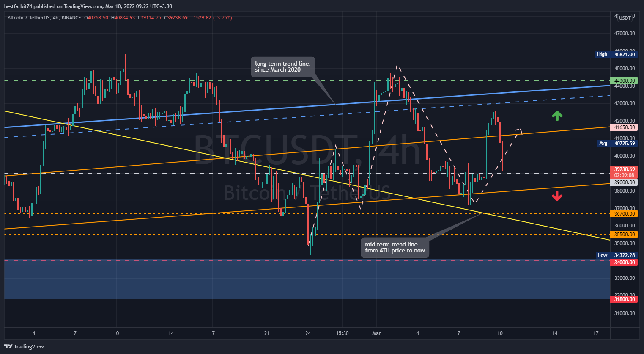Click the current price 39238.69 tag

624,172
